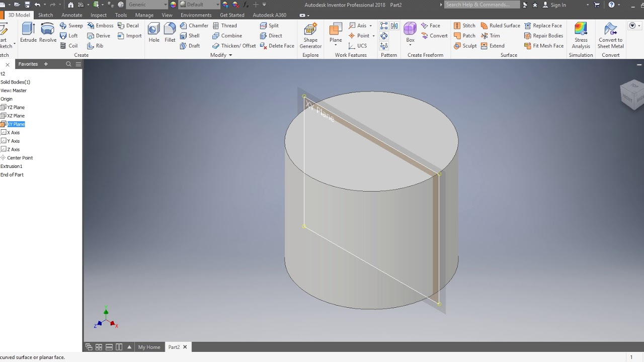The height and width of the screenshot is (362, 644).
Task: Open the Help dropdown arrow
Action: tap(619, 5)
